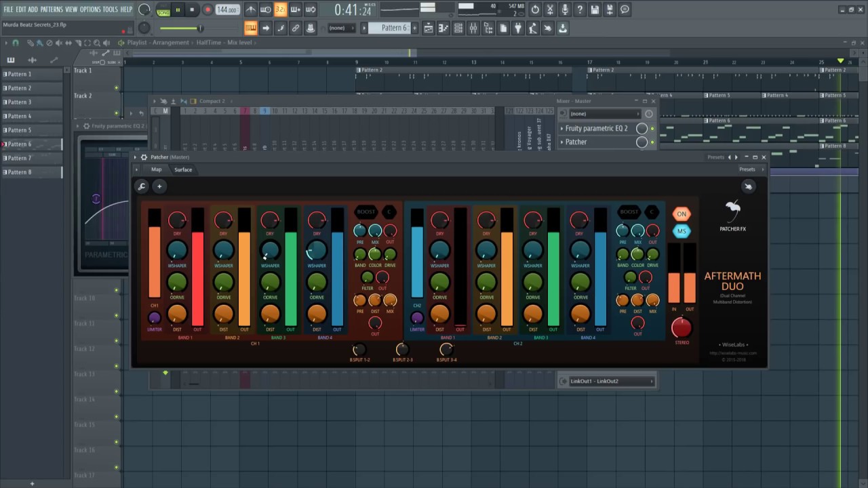This screenshot has width=868, height=488.
Task: Pause playback in the transport bar
Action: (178, 10)
